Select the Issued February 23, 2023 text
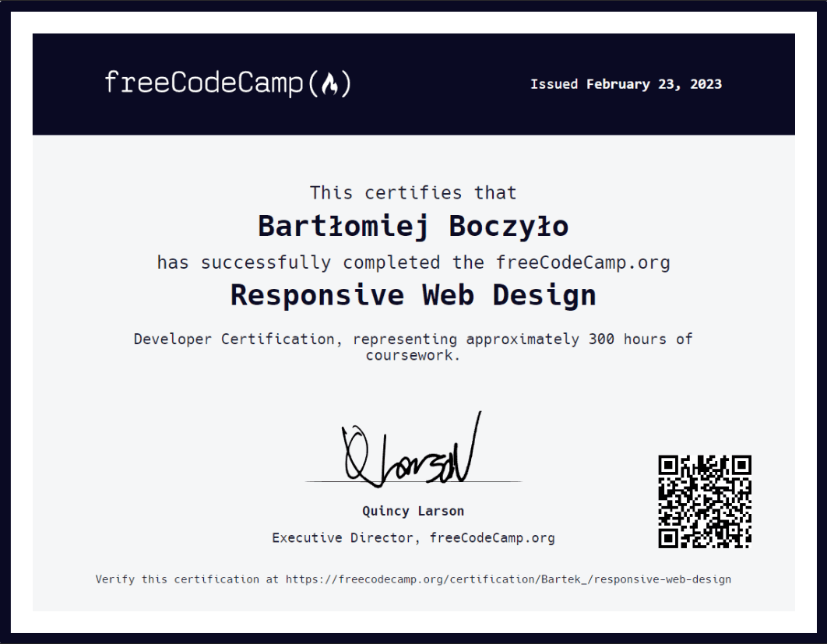Viewport: 827px width, 644px height. (626, 84)
